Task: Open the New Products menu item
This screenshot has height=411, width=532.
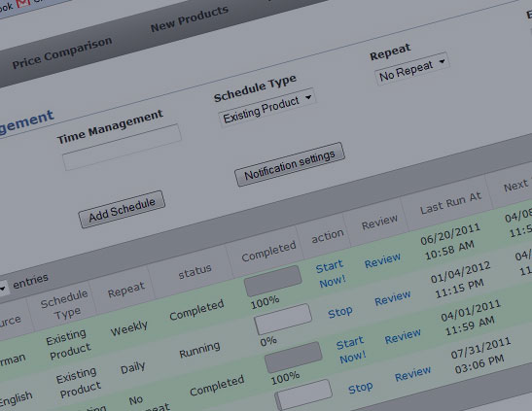Action: point(190,19)
